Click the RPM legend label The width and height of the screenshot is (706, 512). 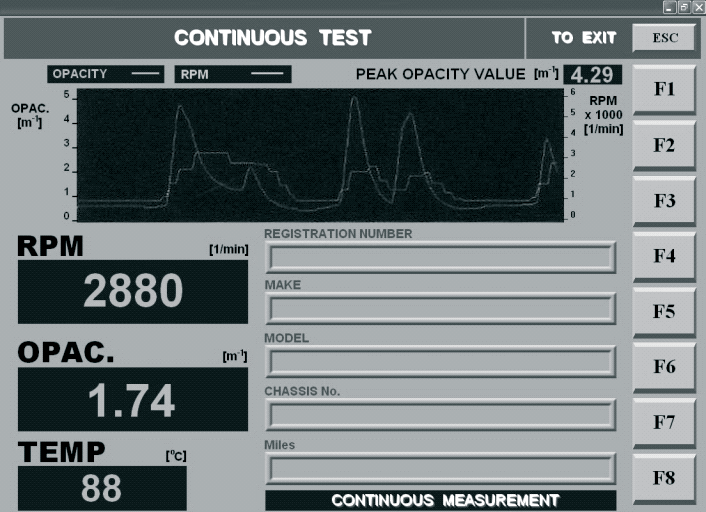coord(232,74)
